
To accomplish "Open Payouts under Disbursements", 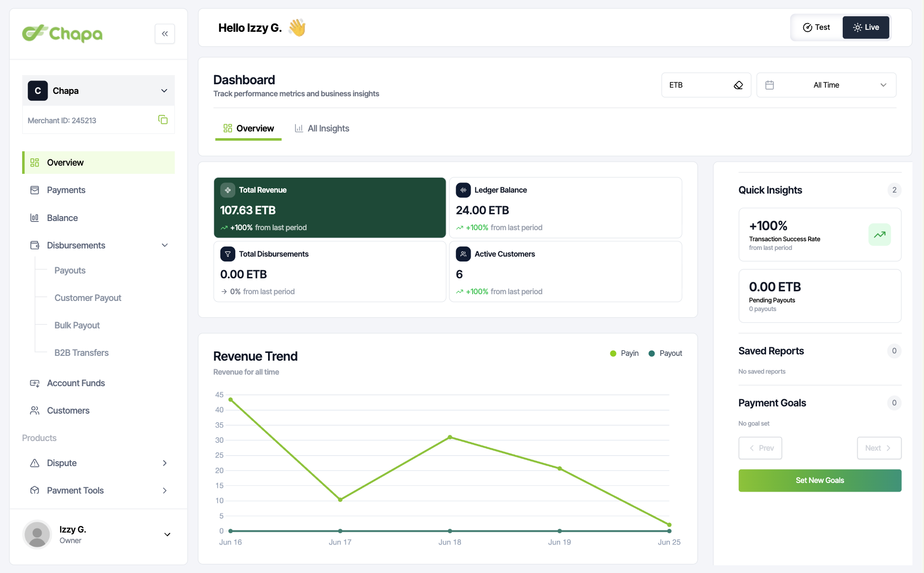I will tap(70, 271).
